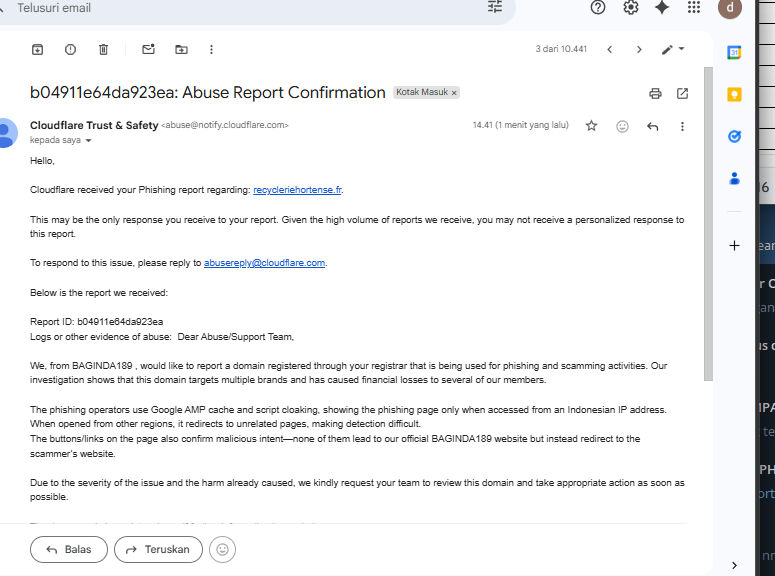The image size is (775, 576).
Task: Click the sender profile avatar
Action: pos(7,133)
